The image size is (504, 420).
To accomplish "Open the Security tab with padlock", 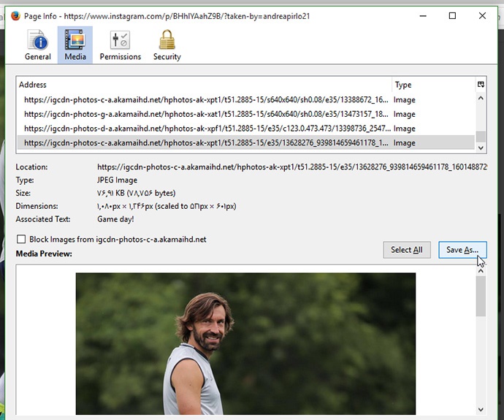I will point(167,45).
